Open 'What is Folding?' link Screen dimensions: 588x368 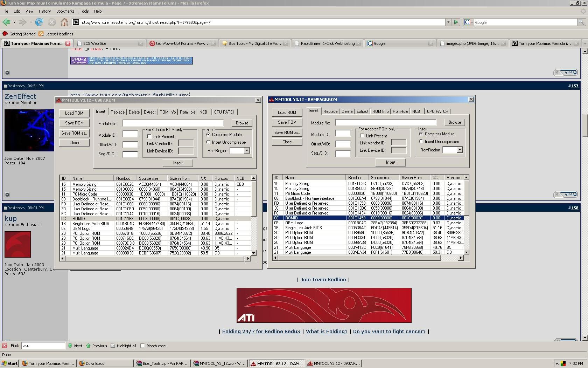click(x=327, y=331)
